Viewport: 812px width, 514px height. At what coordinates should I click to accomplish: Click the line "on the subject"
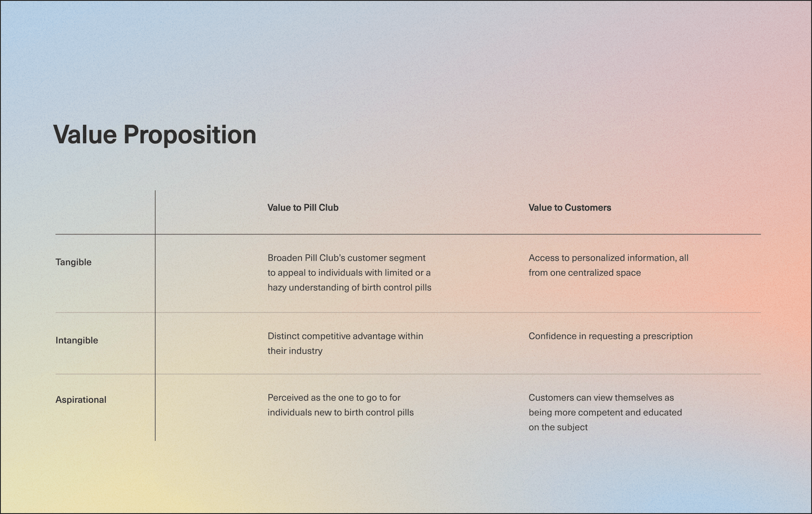click(x=558, y=427)
